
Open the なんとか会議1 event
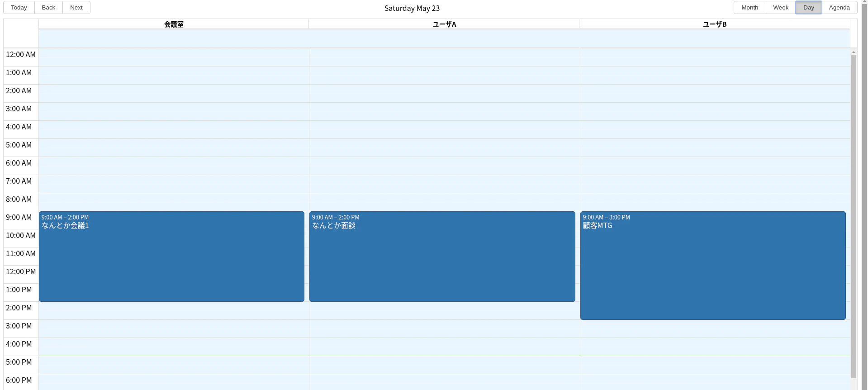point(171,257)
